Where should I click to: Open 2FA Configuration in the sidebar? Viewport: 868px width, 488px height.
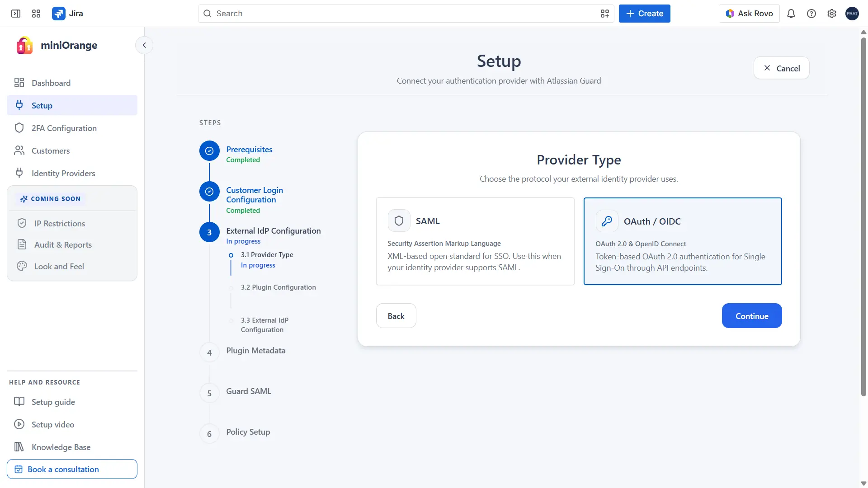(72, 128)
